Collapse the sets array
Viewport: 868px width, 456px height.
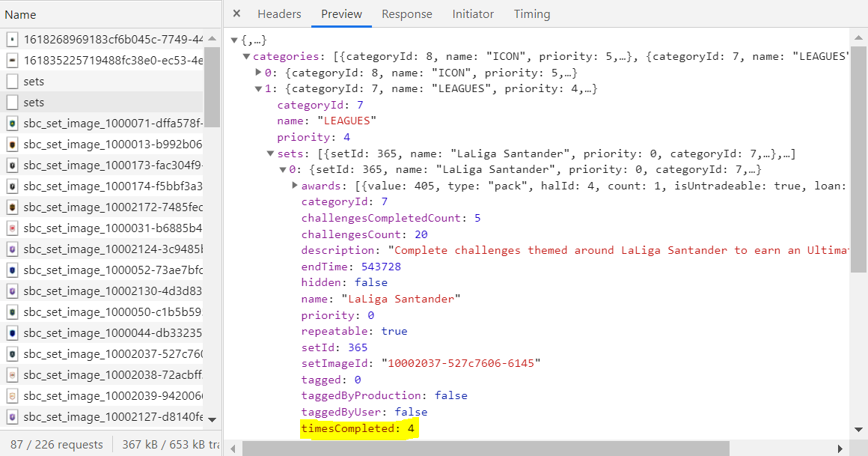[270, 153]
